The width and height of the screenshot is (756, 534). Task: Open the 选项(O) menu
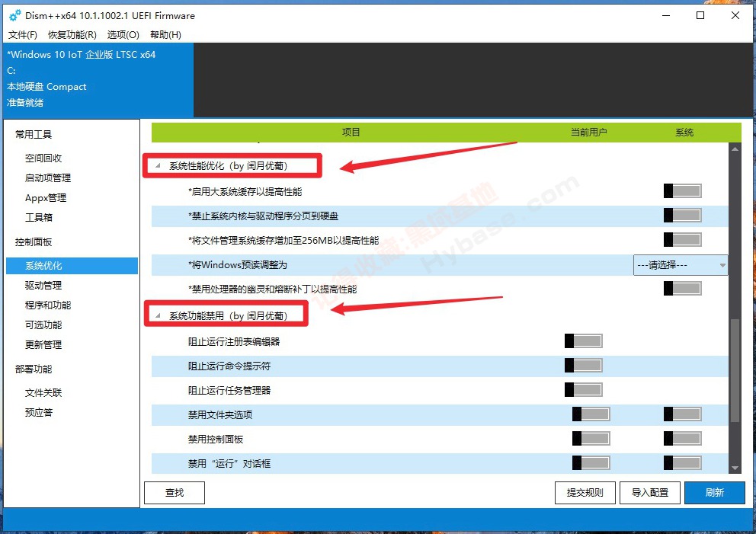click(123, 35)
